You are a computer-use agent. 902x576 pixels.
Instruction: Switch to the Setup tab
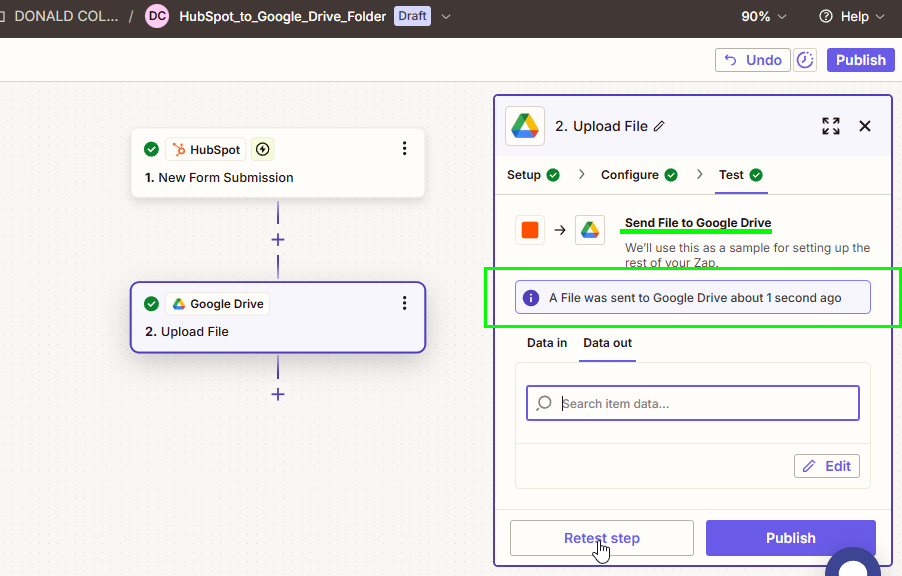pos(533,175)
